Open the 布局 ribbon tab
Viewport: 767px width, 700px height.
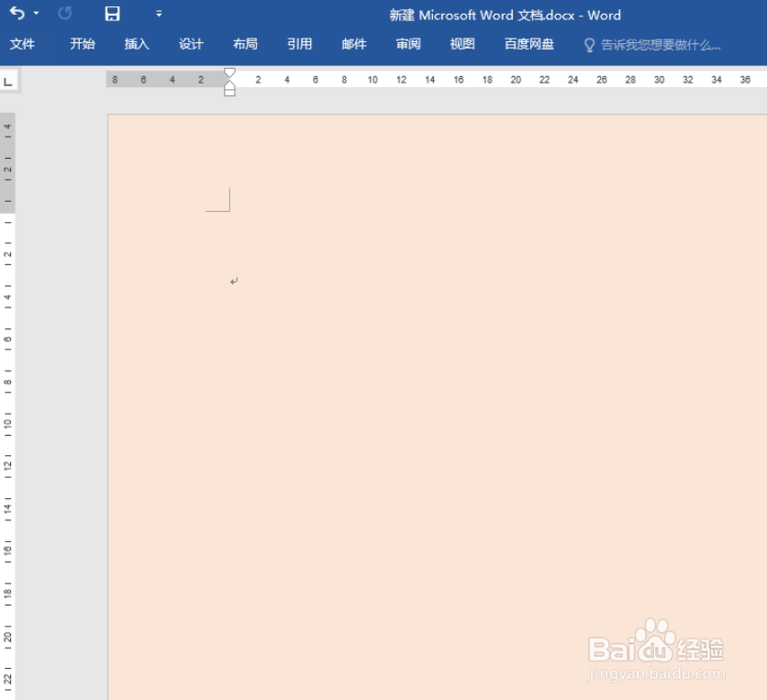pyautogui.click(x=245, y=45)
